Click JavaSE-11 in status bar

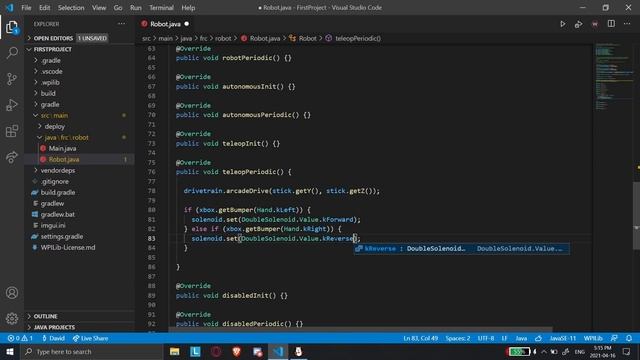563,338
